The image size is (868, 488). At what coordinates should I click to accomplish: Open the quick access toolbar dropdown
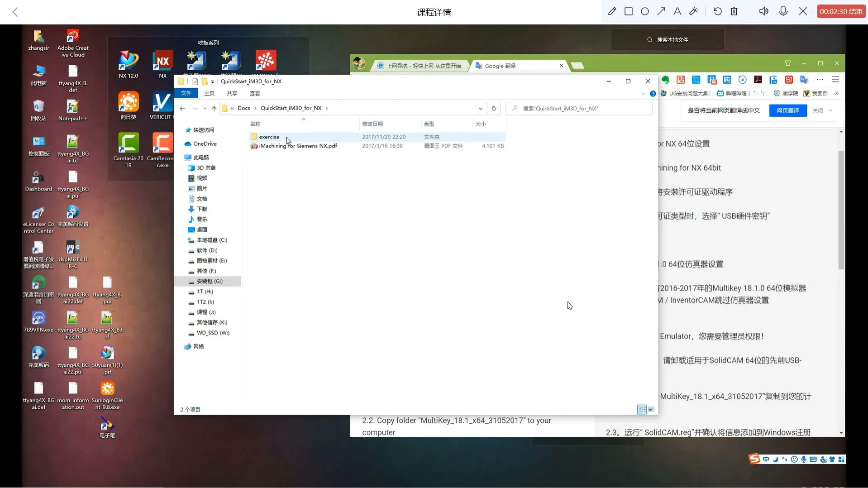click(x=212, y=82)
